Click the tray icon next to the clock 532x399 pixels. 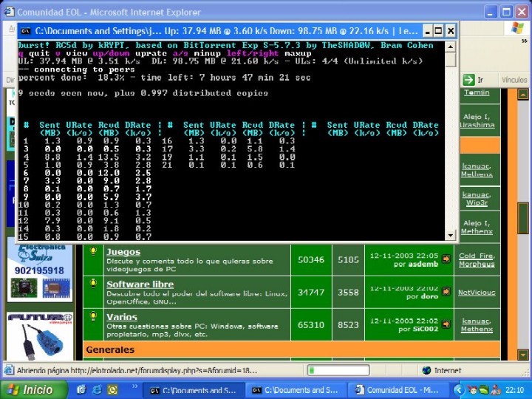(x=496, y=390)
